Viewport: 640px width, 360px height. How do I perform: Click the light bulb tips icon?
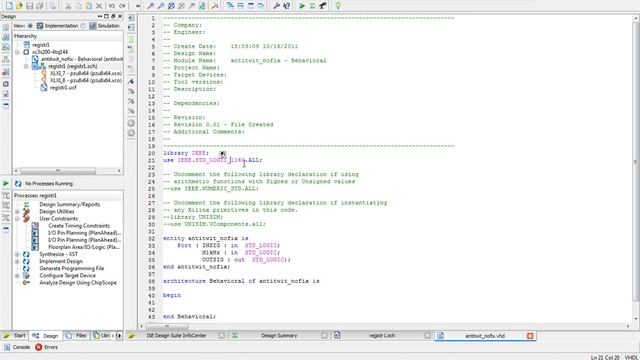click(338, 6)
